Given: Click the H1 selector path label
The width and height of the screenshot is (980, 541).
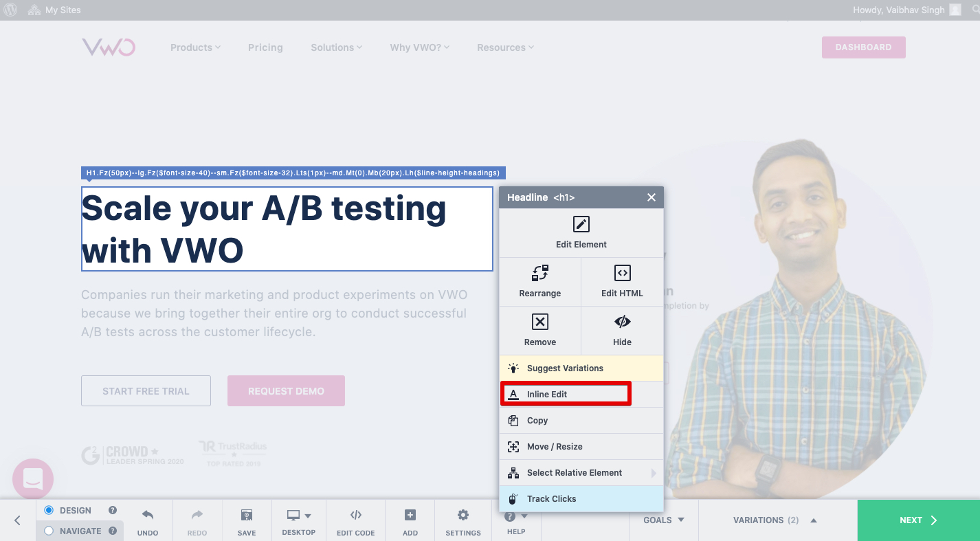Looking at the screenshot, I should point(293,173).
